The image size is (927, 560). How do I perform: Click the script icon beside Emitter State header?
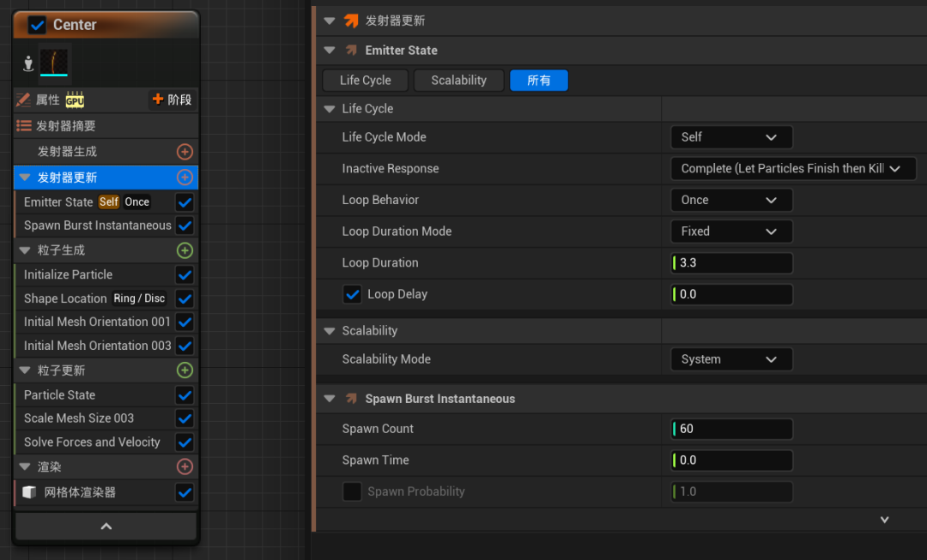point(351,51)
